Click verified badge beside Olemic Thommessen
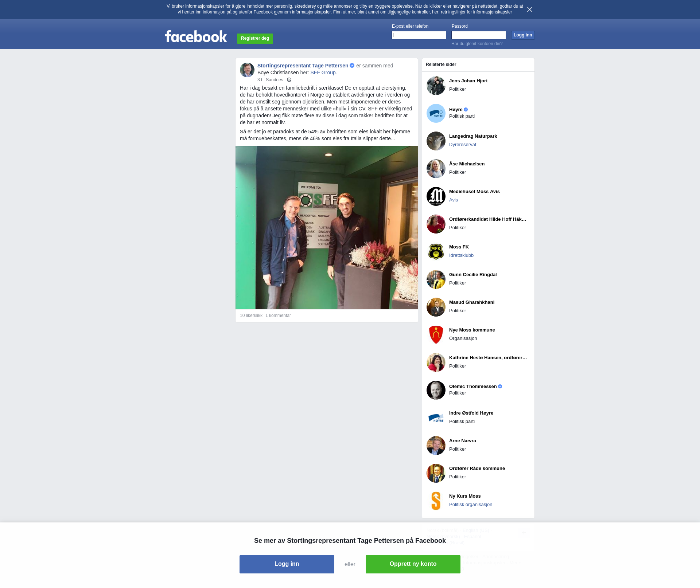 coord(500,387)
